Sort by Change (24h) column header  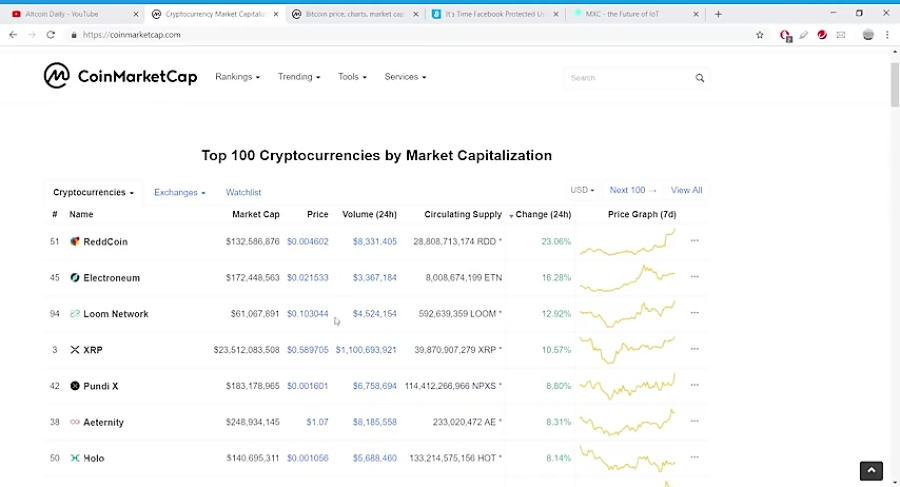click(x=543, y=214)
